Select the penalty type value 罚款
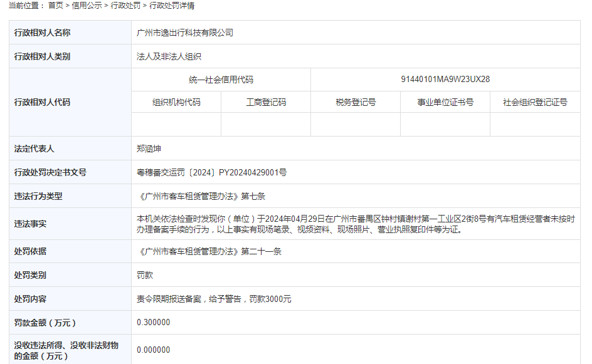The width and height of the screenshot is (592, 364). pyautogui.click(x=145, y=275)
